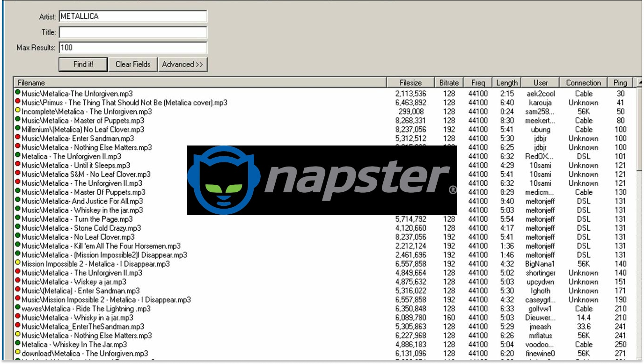The width and height of the screenshot is (644, 364).
Task: Click user name mrflatus
Action: pos(540,335)
